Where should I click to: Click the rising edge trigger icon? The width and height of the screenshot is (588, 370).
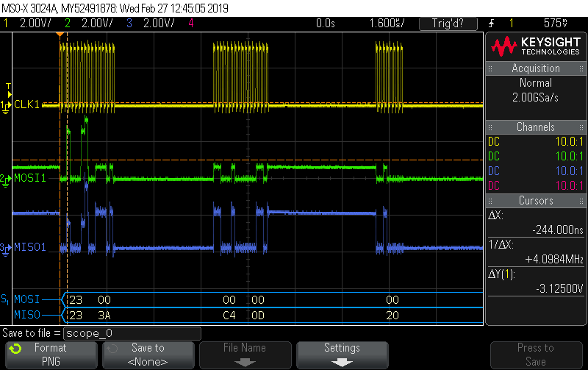(x=492, y=24)
